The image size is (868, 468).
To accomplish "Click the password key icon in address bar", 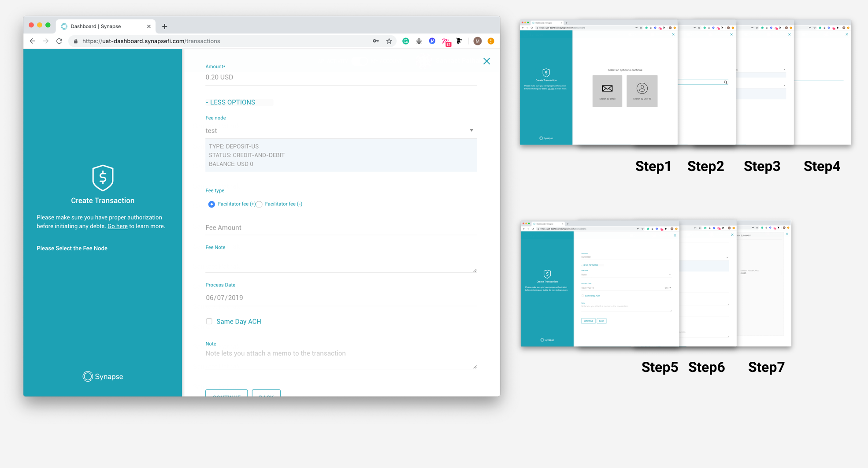I will (x=375, y=41).
